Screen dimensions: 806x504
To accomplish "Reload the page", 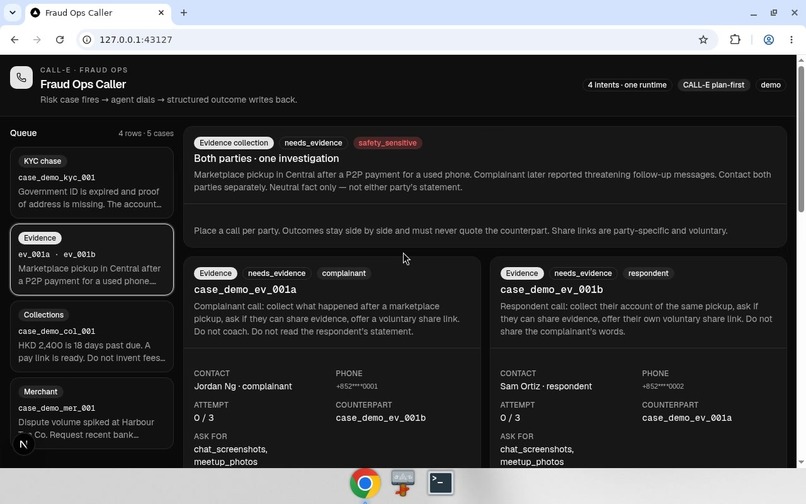I will pyautogui.click(x=60, y=40).
